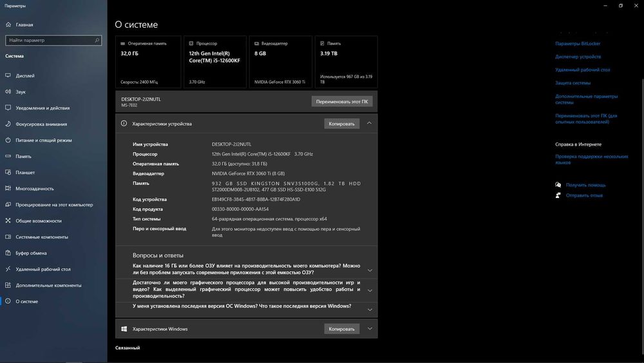The width and height of the screenshot is (644, 363).
Task: Click processor icon on CPU card
Action: (191, 43)
